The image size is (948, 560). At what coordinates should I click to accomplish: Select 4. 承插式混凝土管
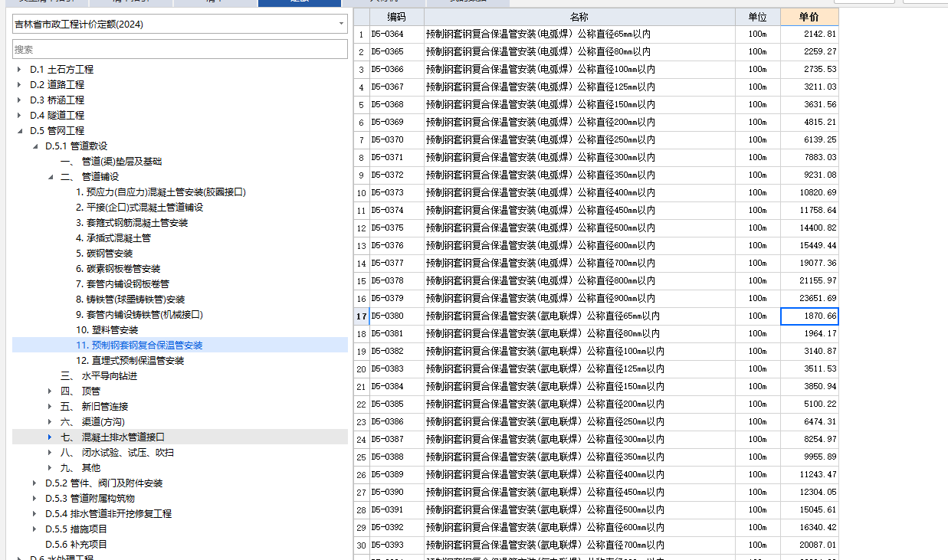113,238
